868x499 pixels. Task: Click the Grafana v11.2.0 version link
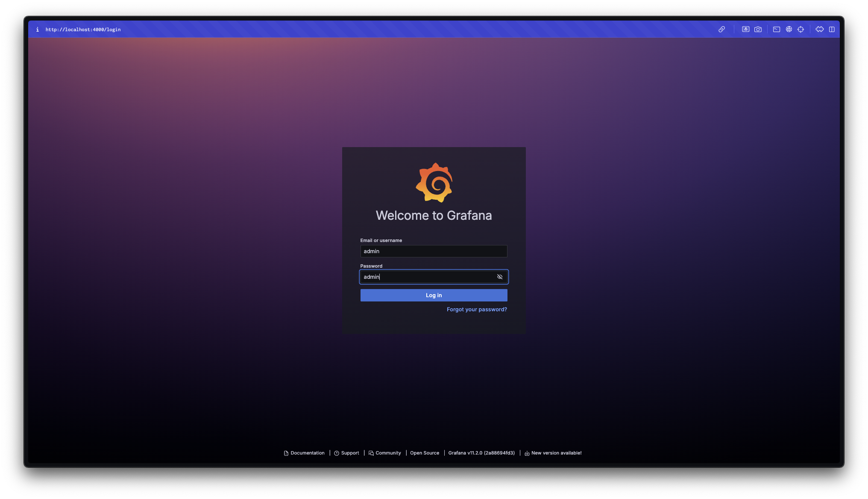pyautogui.click(x=481, y=453)
